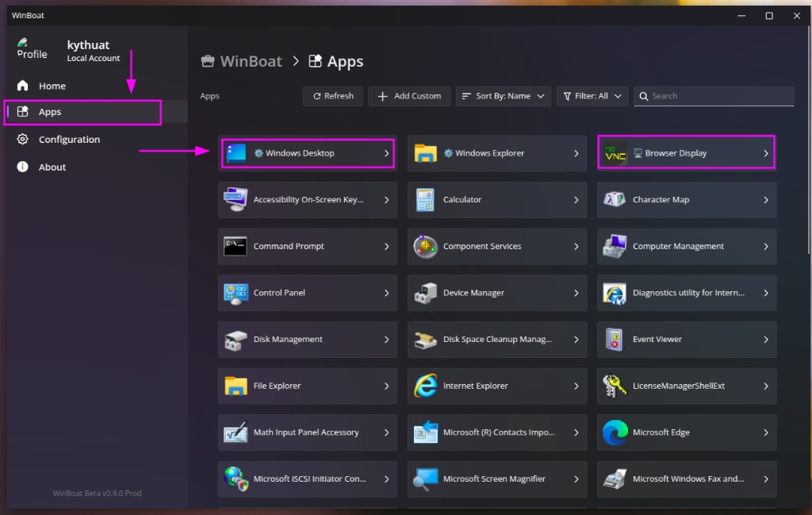Click the Windows Fax and Scan icon
The height and width of the screenshot is (515, 812).
point(615,478)
